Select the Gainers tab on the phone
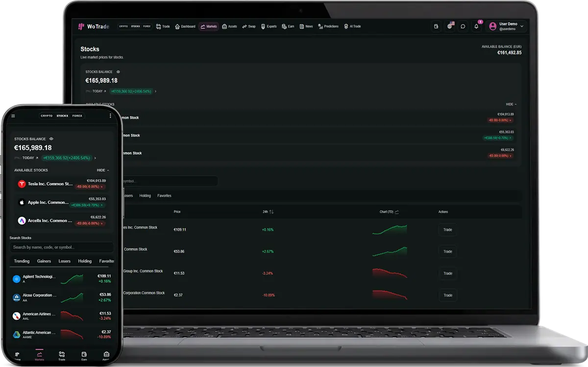588x367 pixels. point(44,261)
